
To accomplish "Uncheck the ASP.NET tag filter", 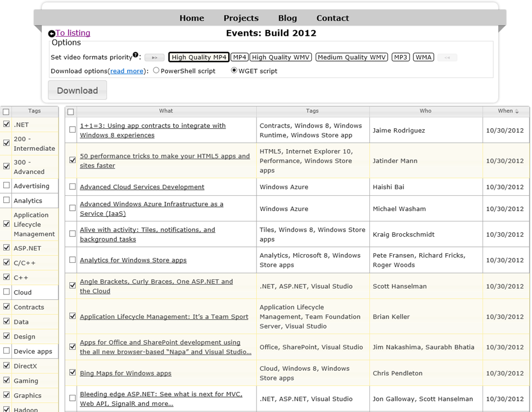I will pyautogui.click(x=6, y=248).
